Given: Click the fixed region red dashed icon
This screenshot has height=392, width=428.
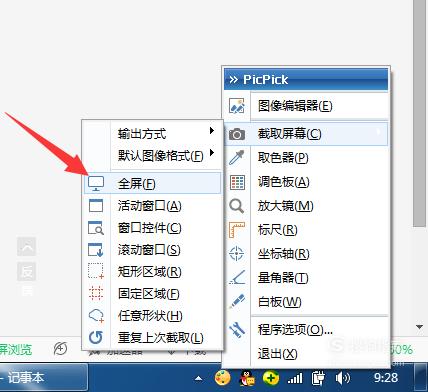Looking at the screenshot, I should pos(96,293).
